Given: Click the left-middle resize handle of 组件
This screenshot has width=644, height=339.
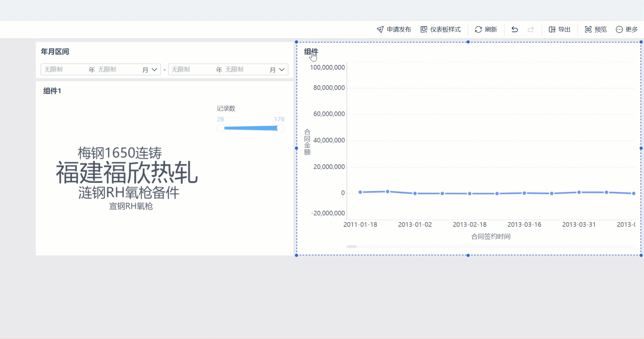Looking at the screenshot, I should pos(296,148).
